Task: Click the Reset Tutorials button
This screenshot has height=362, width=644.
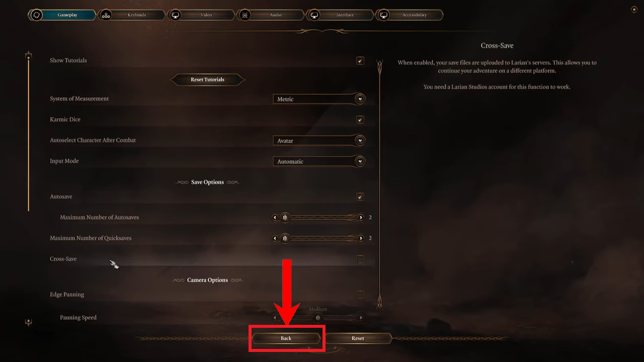Action: (208, 79)
